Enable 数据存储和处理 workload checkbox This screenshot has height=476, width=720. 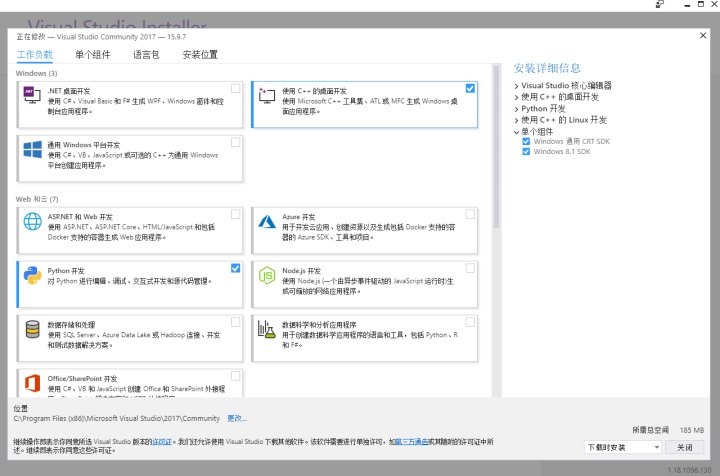[236, 322]
